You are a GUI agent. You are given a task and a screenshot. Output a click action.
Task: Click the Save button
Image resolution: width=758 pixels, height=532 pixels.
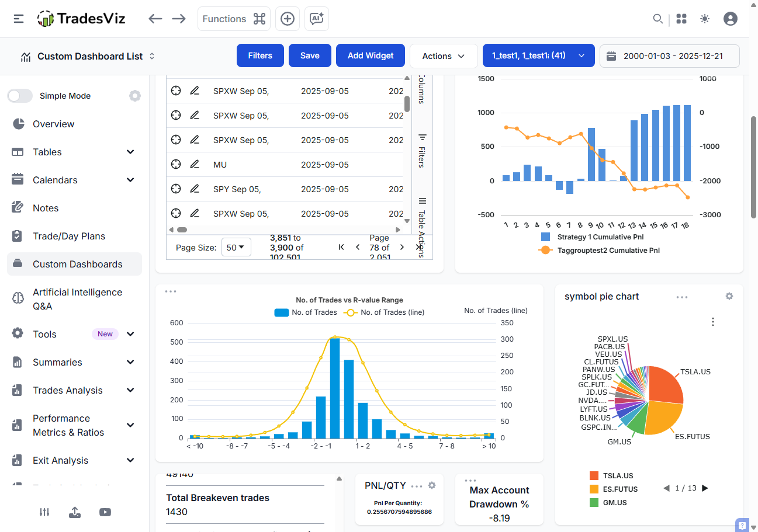click(x=310, y=55)
